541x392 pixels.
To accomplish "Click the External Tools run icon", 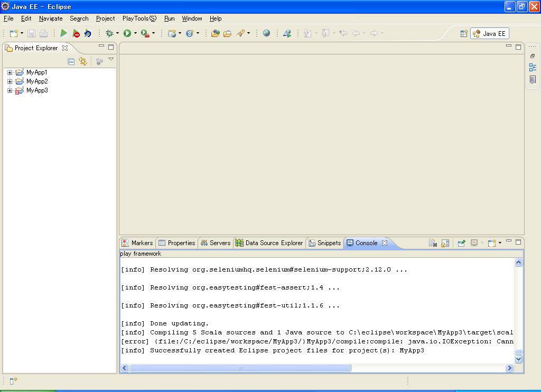I will (x=145, y=33).
